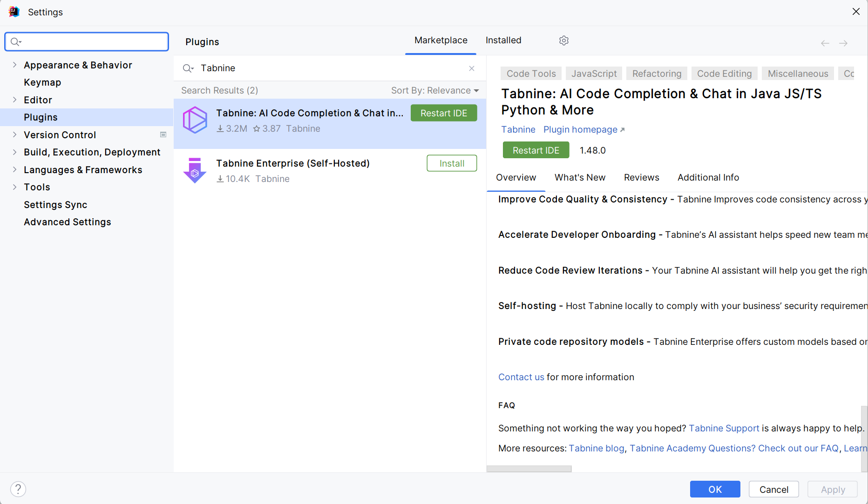Select Advanced Settings in settings tree
The image size is (868, 504).
(68, 222)
